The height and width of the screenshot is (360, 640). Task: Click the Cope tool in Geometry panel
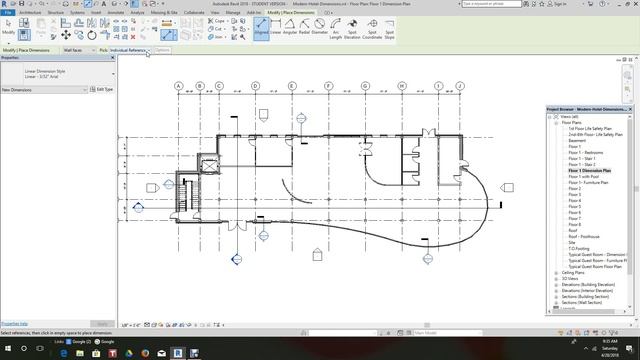[x=216, y=21]
